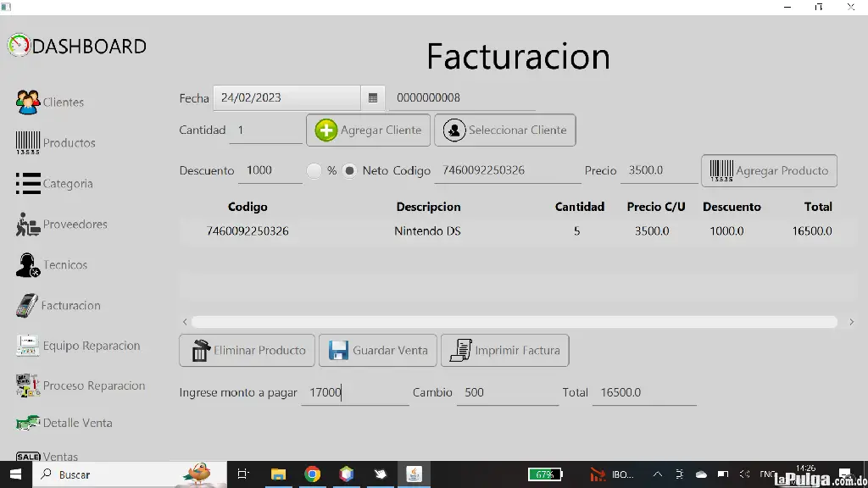Open the Equipo Reparacion icon
The width and height of the screenshot is (868, 488).
point(28,346)
